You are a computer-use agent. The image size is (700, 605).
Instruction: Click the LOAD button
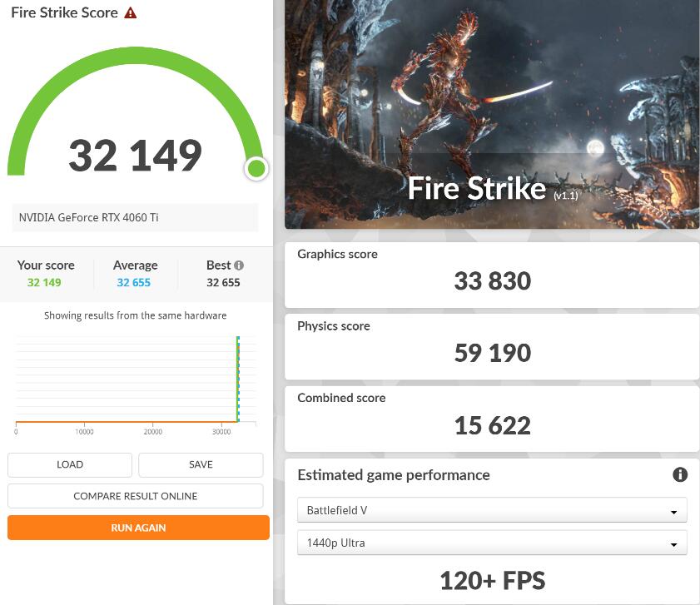tap(69, 464)
